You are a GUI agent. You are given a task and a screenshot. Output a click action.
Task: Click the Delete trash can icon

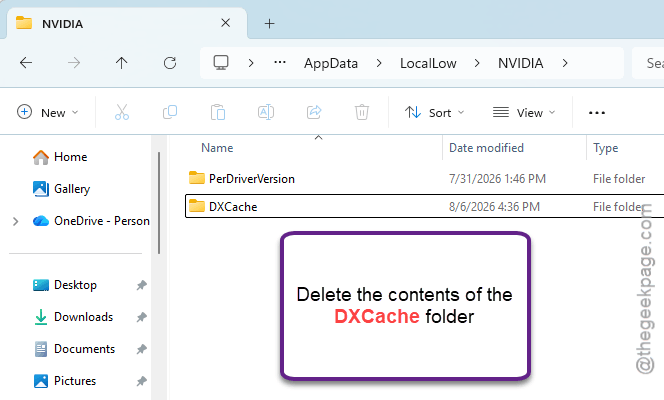(x=362, y=113)
